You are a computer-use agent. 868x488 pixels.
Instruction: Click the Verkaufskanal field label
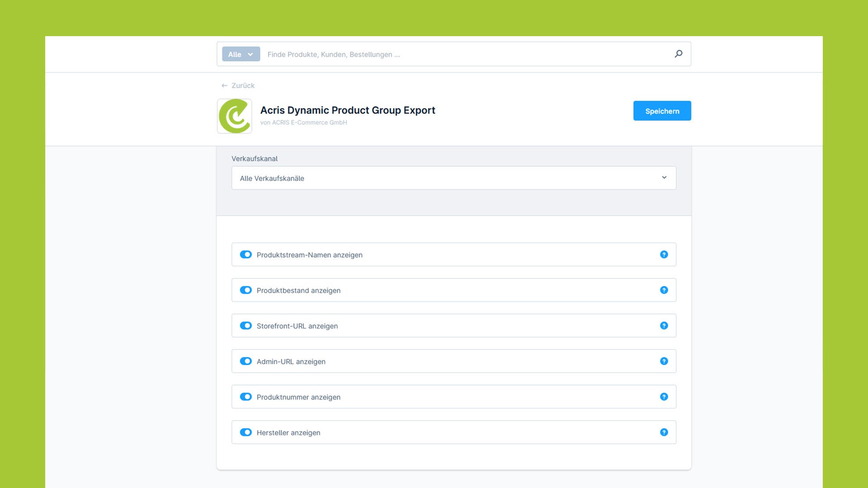[255, 159]
